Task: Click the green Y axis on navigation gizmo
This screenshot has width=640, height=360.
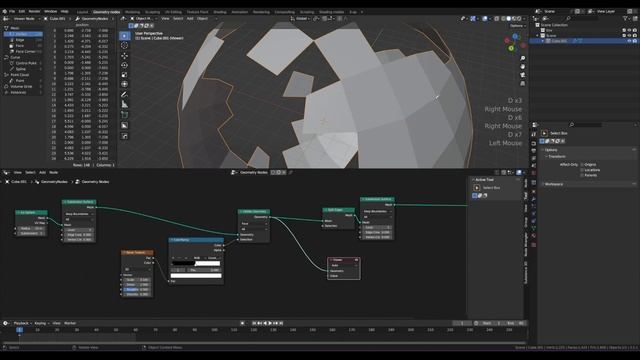Action: tap(511, 48)
